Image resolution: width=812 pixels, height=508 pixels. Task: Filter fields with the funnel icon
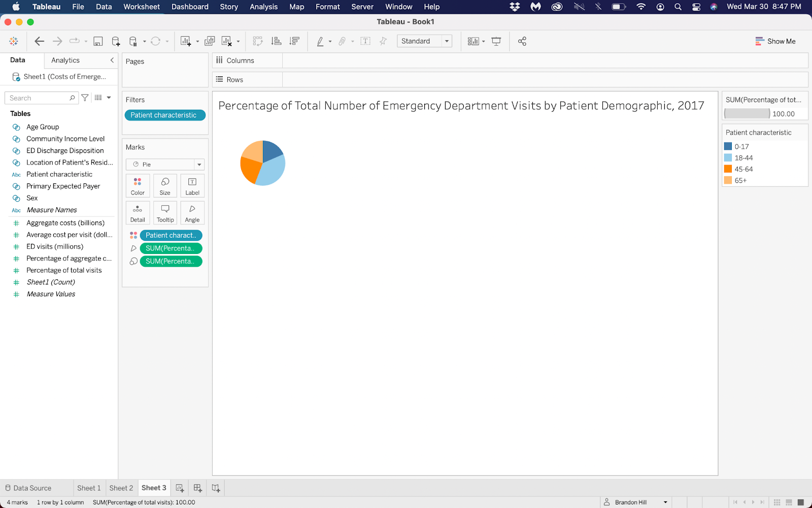point(85,98)
